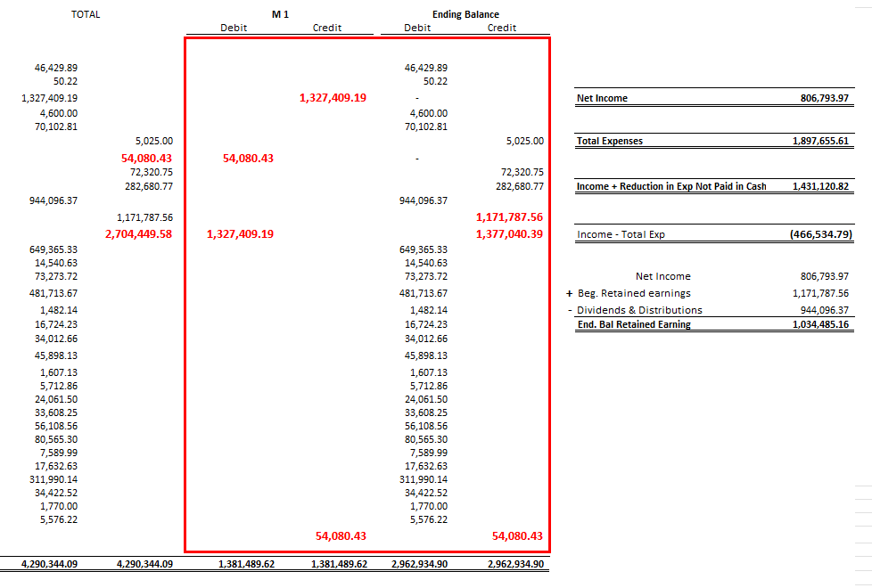Select 1,770.00 in the TOTAL column
The height and width of the screenshot is (588, 872).
59,506
